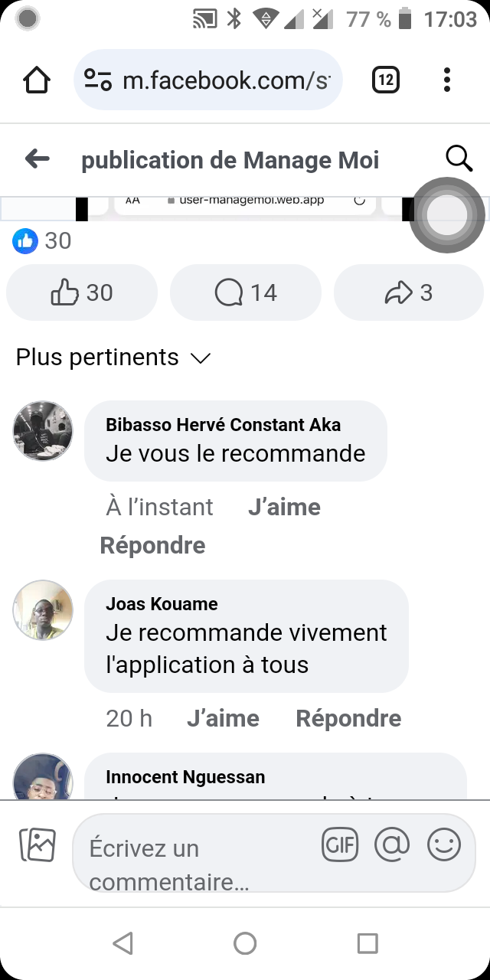
Task: Open the emoji picker for comments
Action: click(443, 845)
